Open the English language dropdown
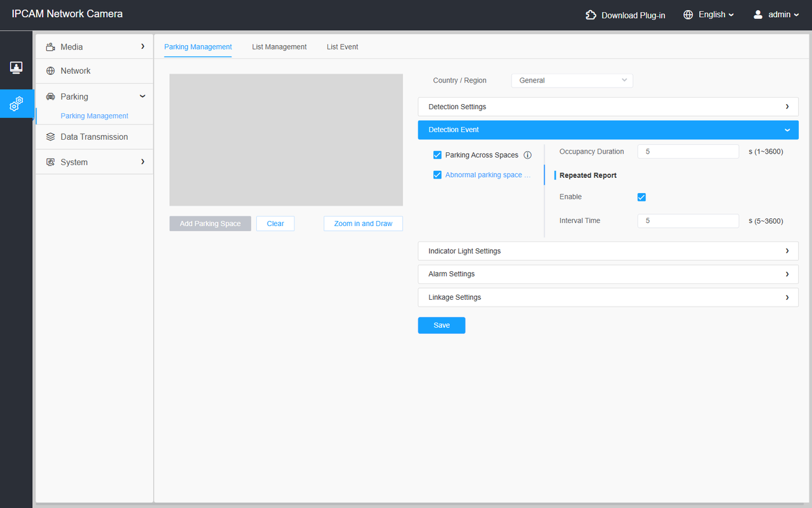Screen dimensions: 812x508 click(716, 15)
